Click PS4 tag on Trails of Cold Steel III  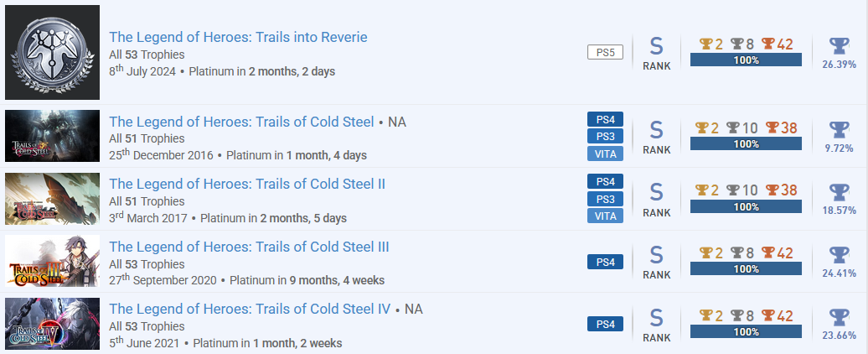(605, 262)
